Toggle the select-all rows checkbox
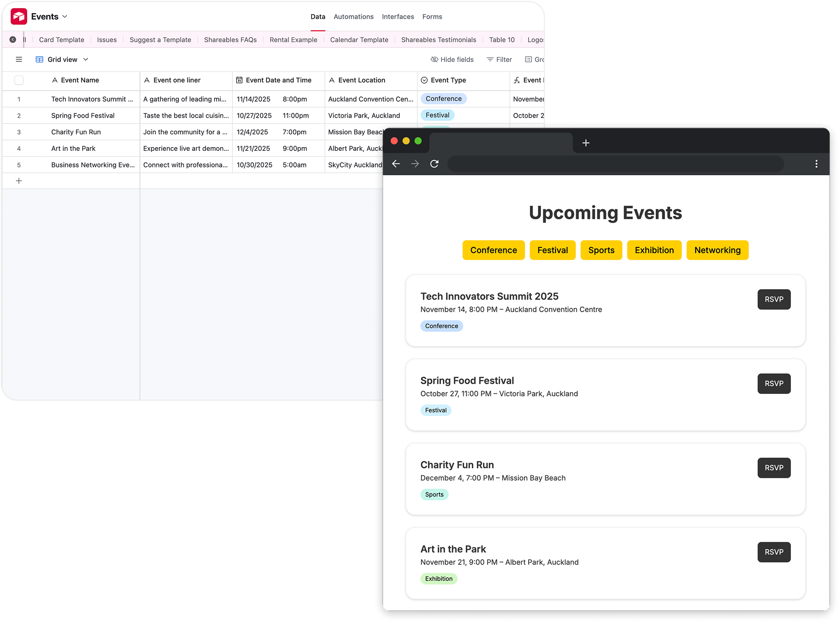The width and height of the screenshot is (840, 623). 19,80
